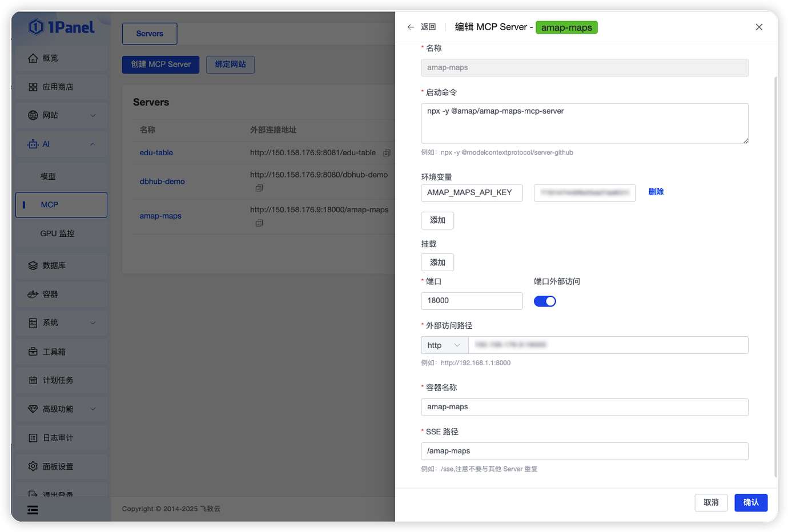Open the 面板设置 panel settings icon

coord(33,466)
